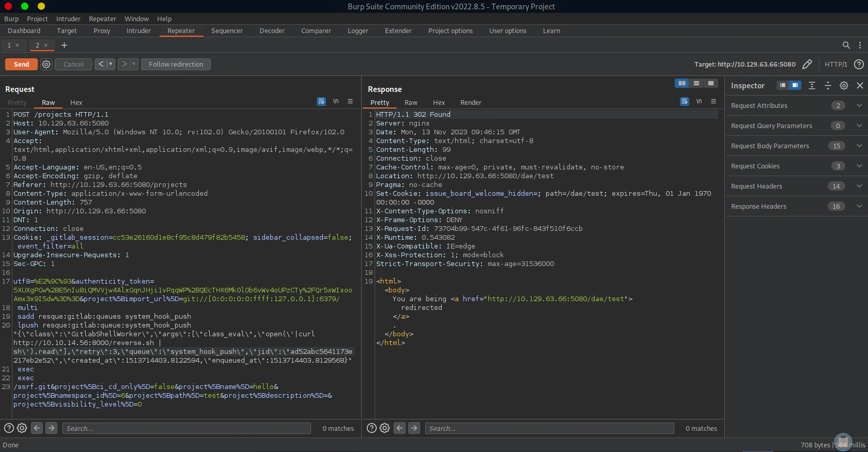Screen dimensions: 868x452
Task: Open the Window menu
Action: [x=136, y=19]
